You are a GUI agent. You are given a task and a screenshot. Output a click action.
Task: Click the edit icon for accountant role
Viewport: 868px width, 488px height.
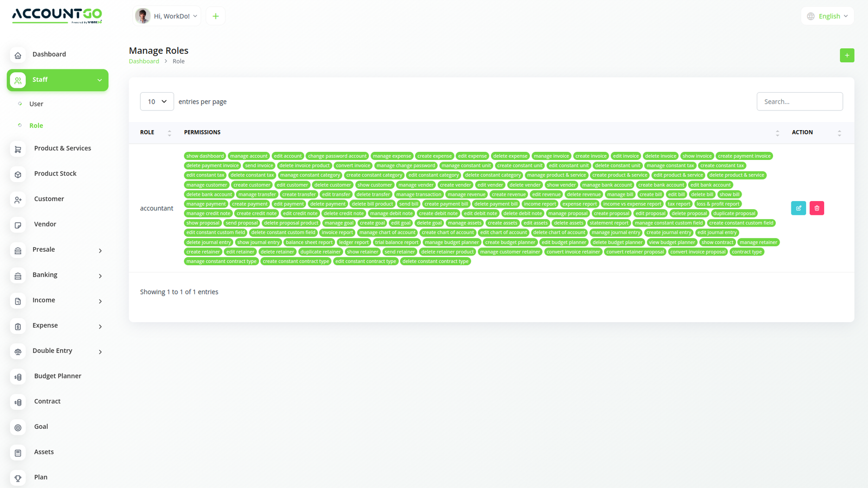pyautogui.click(x=798, y=208)
